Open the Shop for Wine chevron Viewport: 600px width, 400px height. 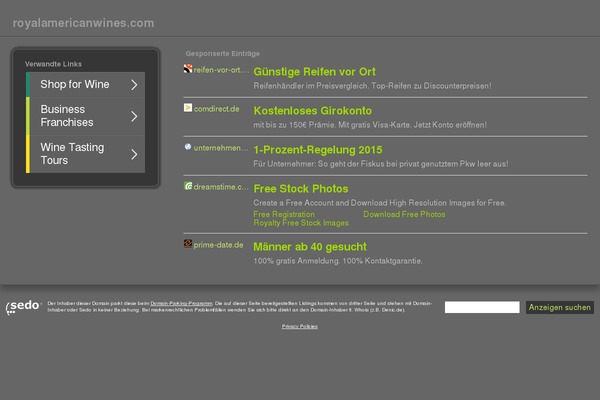[x=134, y=85]
